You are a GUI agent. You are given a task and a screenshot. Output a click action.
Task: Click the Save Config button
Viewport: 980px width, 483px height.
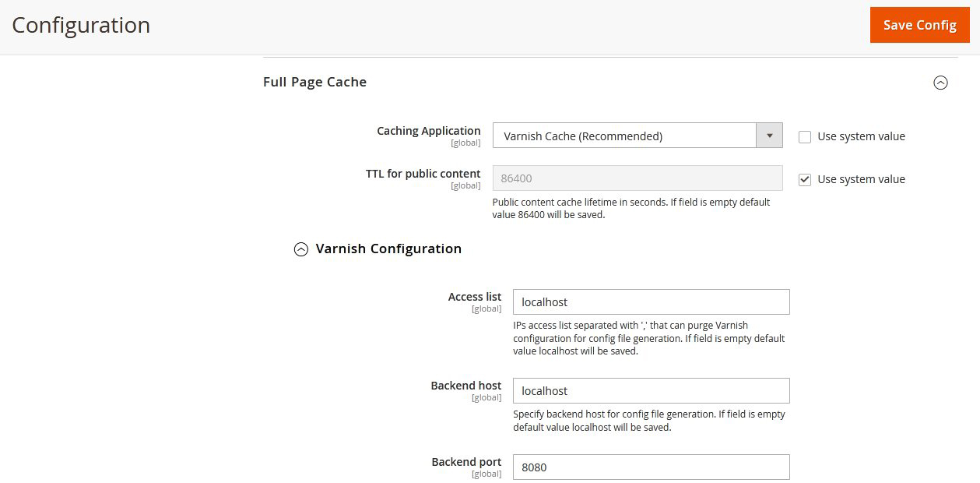point(919,25)
